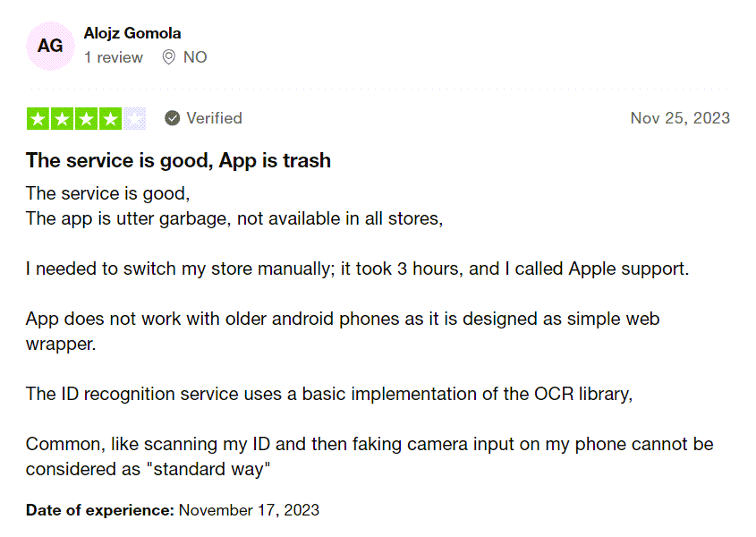Click the first green star

(x=38, y=119)
